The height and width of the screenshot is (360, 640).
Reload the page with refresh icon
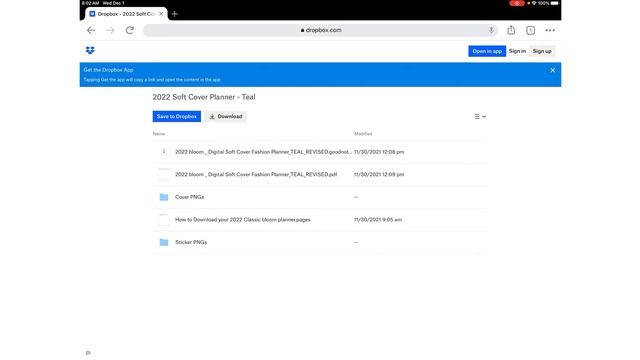tap(130, 30)
